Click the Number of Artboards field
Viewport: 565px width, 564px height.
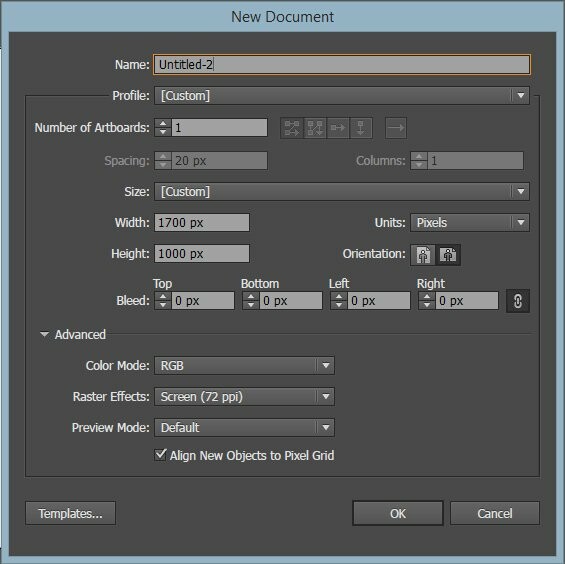[219, 128]
